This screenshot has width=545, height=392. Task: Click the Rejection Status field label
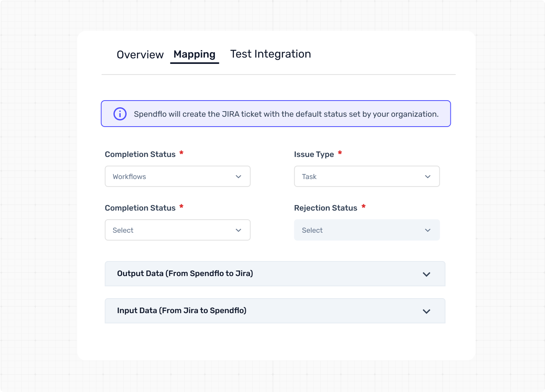click(x=326, y=208)
